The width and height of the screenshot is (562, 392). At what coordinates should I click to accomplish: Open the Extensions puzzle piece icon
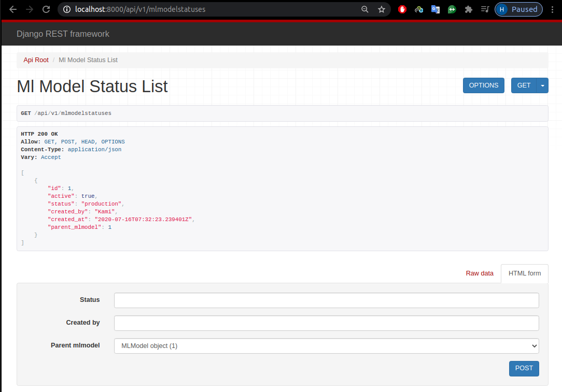tap(469, 9)
